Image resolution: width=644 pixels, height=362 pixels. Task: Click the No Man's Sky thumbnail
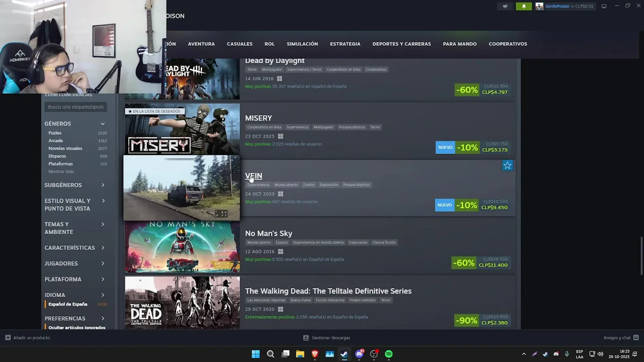pyautogui.click(x=182, y=247)
